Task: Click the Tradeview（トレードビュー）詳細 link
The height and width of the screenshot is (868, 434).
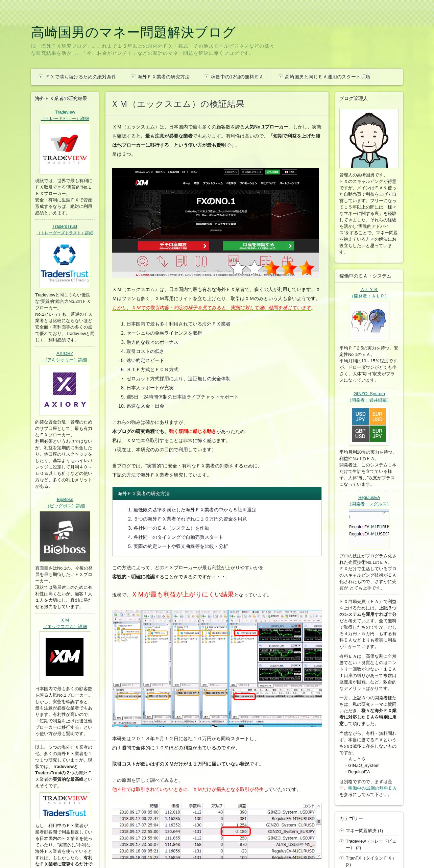Action: 65,115
